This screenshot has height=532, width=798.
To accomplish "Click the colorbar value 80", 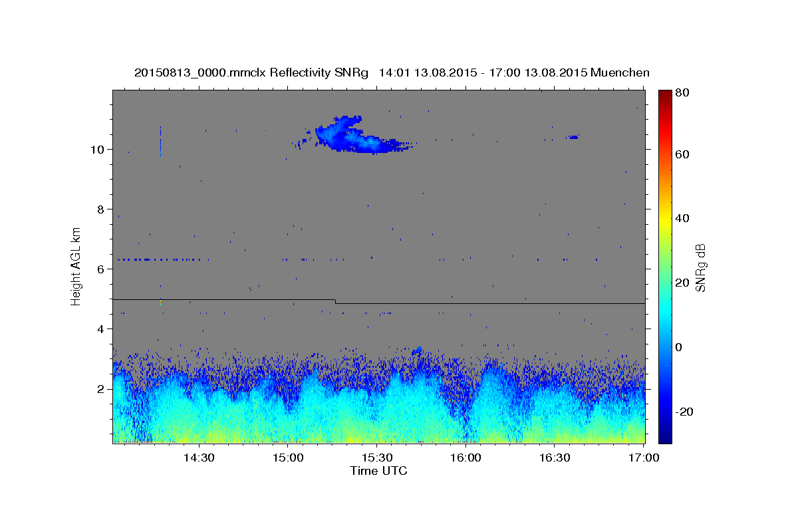I will tap(682, 92).
